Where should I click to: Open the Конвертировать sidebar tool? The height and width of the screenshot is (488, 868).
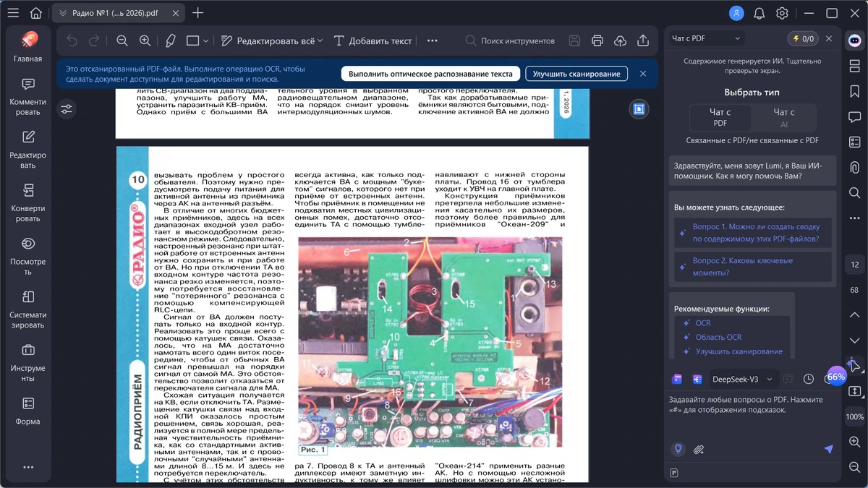(x=28, y=202)
